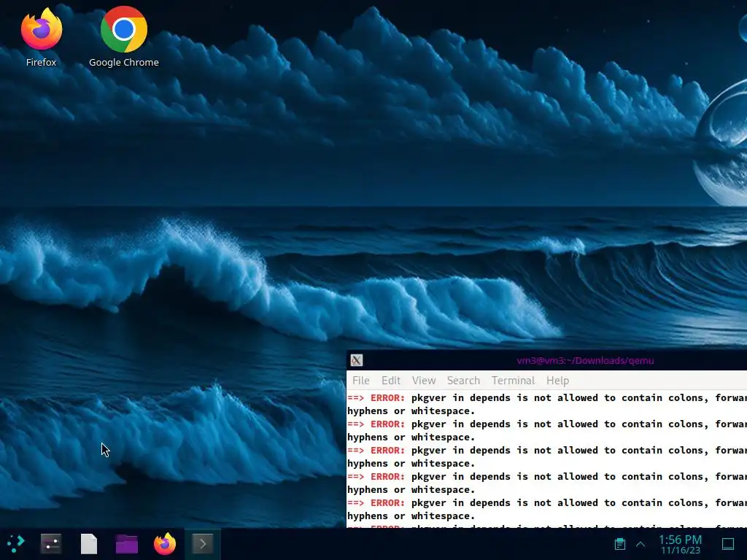The height and width of the screenshot is (560, 747).
Task: Open the Help menu in the terminal
Action: click(x=557, y=381)
